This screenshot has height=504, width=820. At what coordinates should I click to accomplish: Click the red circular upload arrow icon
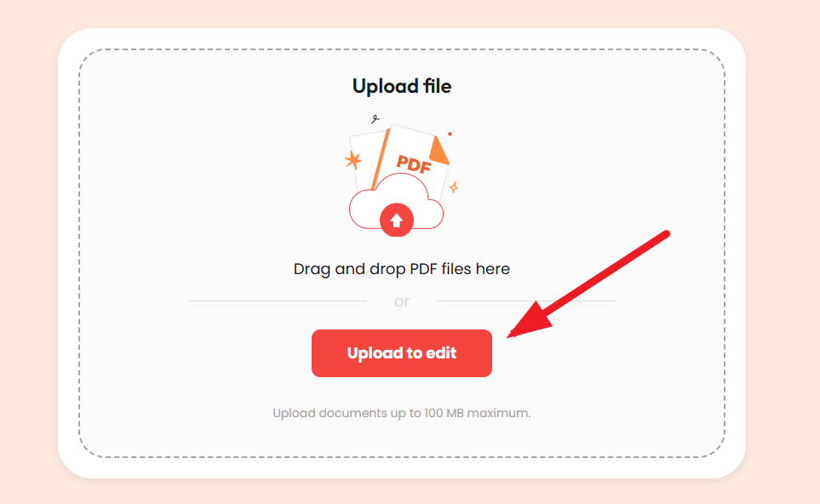tap(397, 220)
